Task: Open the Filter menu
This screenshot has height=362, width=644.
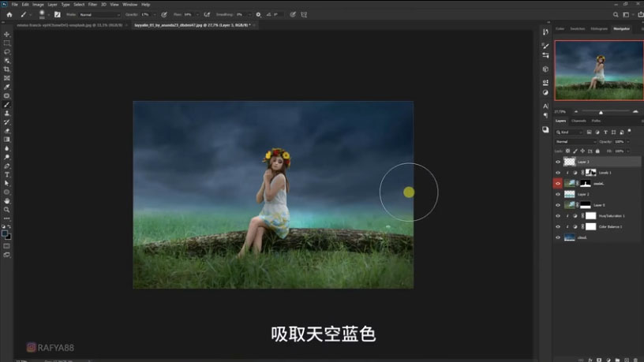Action: [x=92, y=5]
